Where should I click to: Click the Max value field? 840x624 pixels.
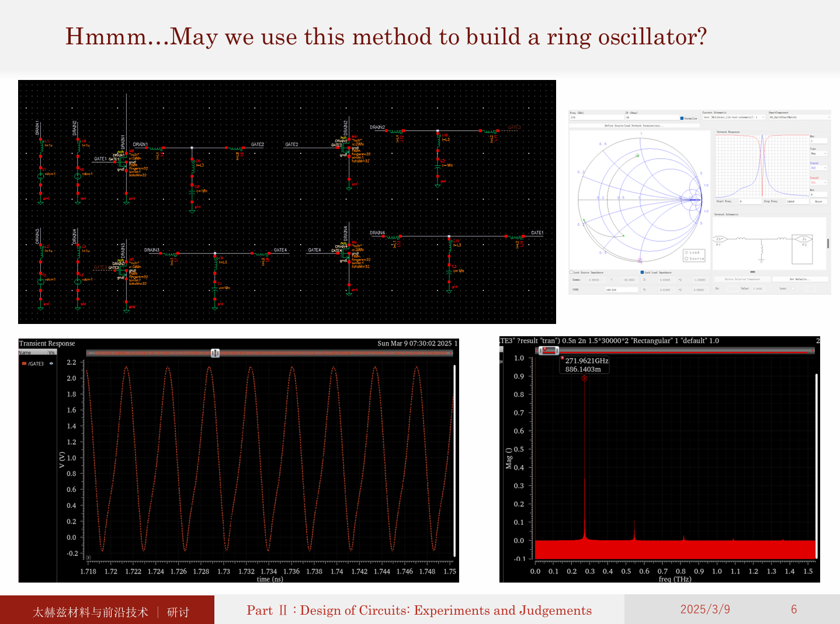click(x=818, y=141)
